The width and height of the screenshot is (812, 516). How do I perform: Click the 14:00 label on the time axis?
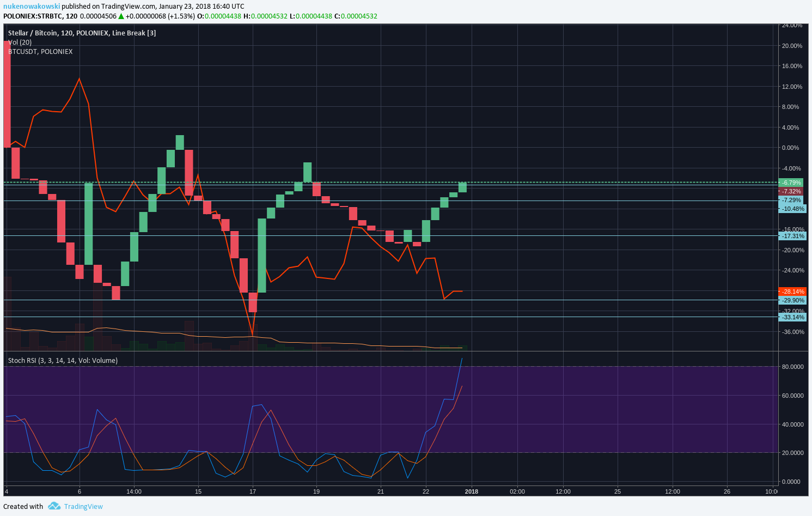(x=134, y=491)
